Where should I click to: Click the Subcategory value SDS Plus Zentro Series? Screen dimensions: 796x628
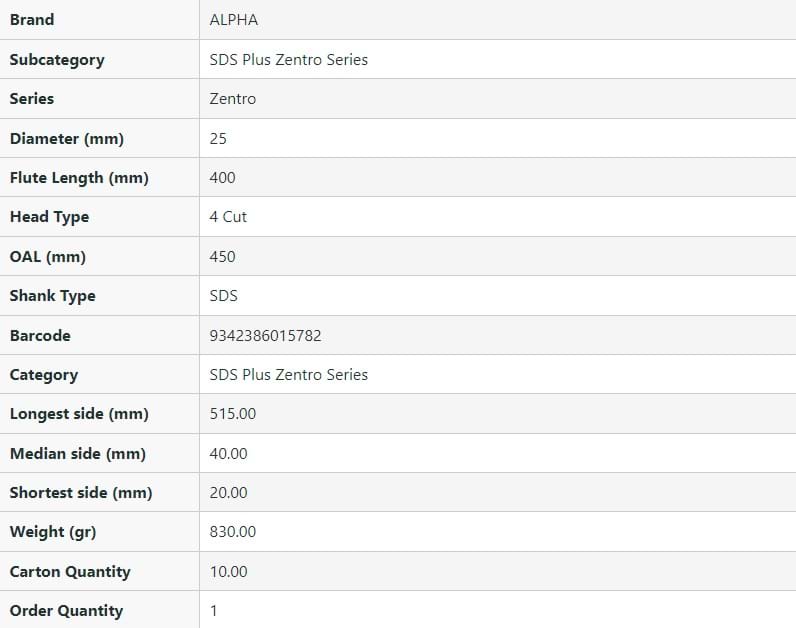[288, 60]
